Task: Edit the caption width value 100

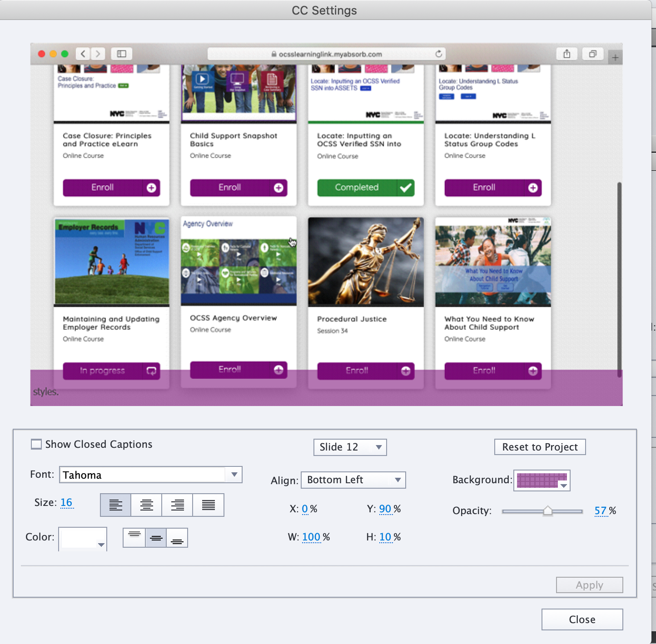Action: 311,537
